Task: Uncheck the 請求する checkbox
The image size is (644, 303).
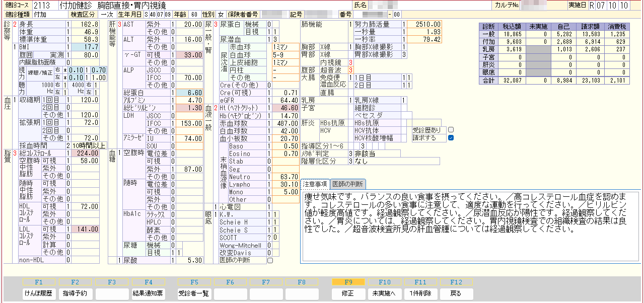Action: point(451,137)
